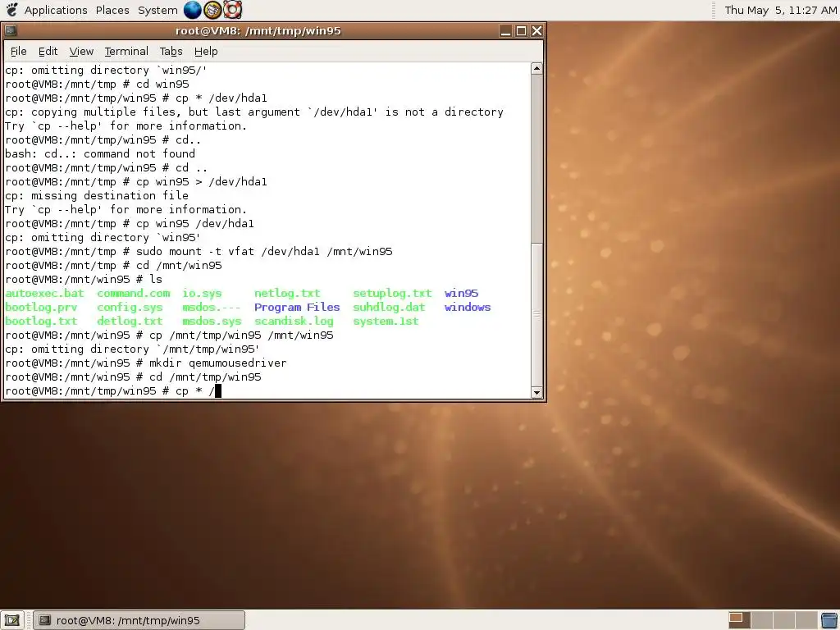The image size is (840, 630).
Task: Click the Show Desktop button in bottom panel
Action: pos(11,620)
